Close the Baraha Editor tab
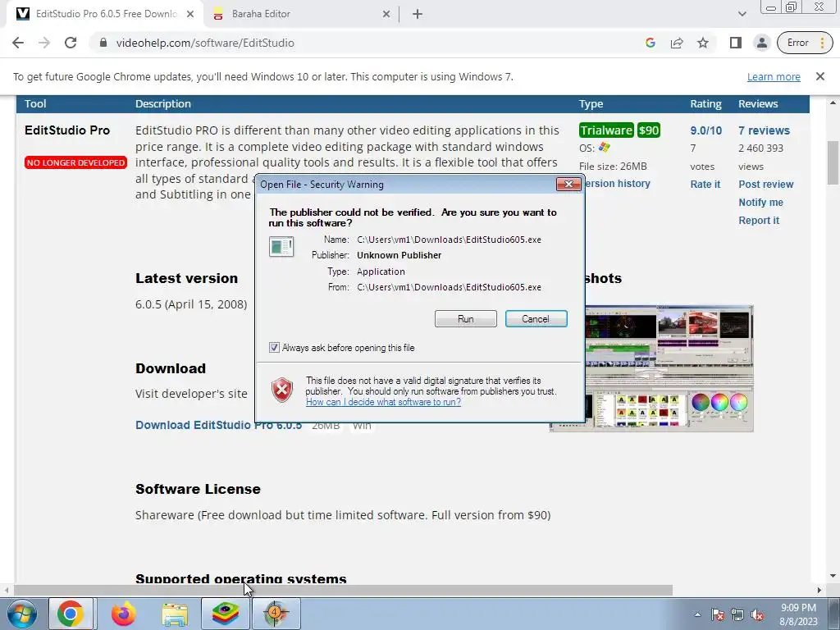 click(x=386, y=14)
